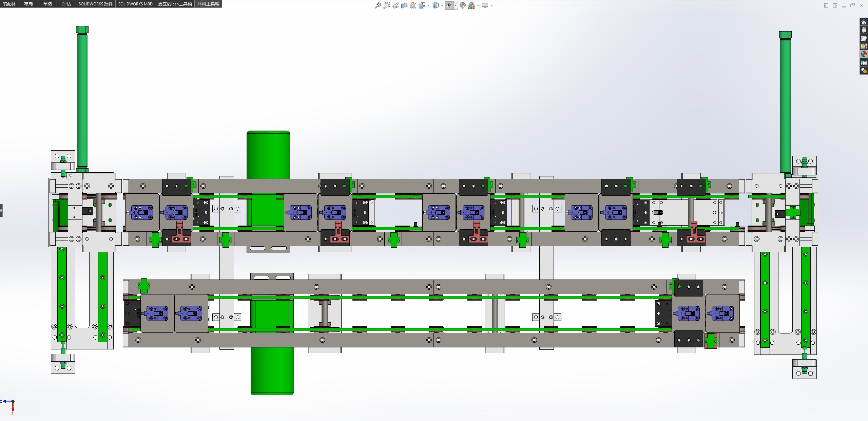The width and height of the screenshot is (868, 421).
Task: Open File Explorer folder in task pane
Action: click(864, 38)
